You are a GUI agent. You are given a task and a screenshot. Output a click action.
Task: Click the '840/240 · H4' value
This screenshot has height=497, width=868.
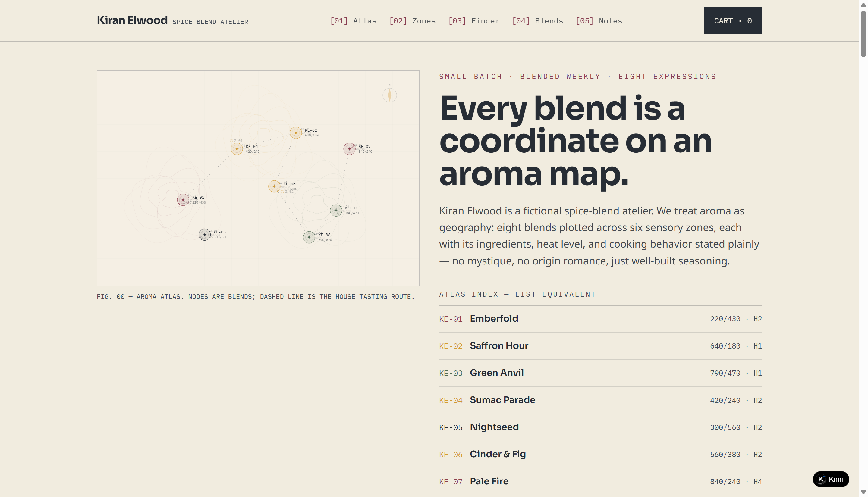pyautogui.click(x=736, y=482)
